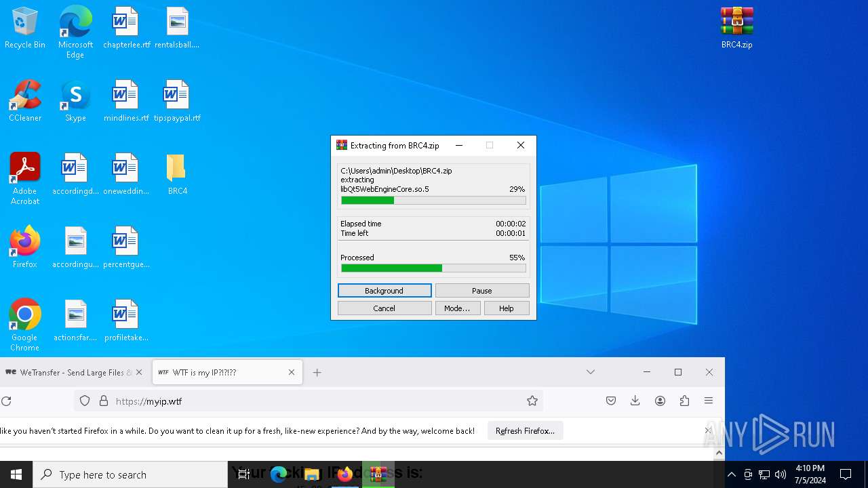868x488 pixels.
Task: Select the percentgue... Word document icon
Action: click(x=126, y=248)
